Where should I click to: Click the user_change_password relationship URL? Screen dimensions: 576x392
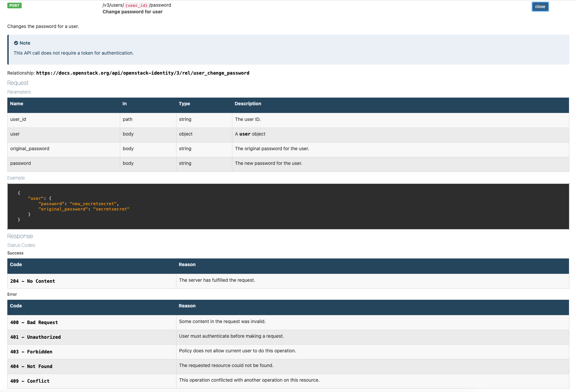143,73
